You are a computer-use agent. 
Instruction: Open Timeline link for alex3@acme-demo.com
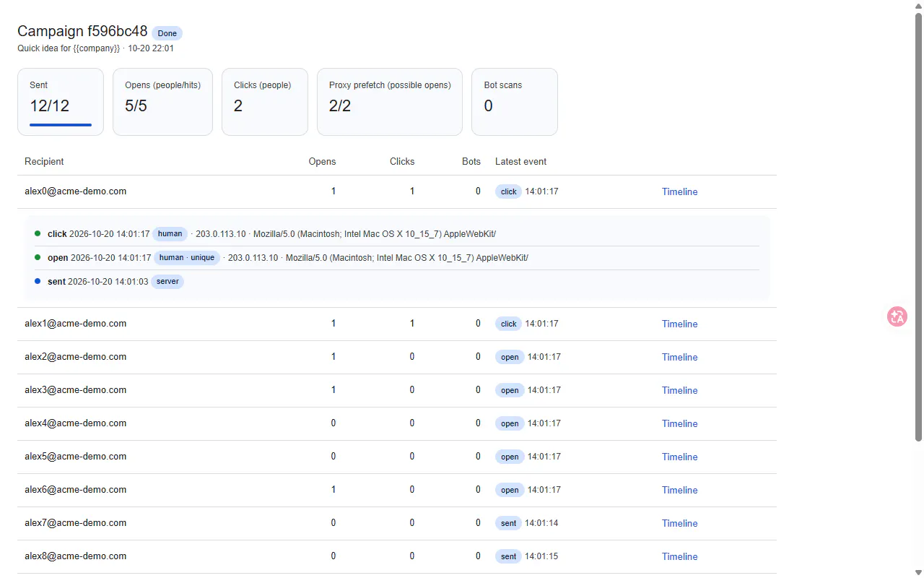point(679,390)
